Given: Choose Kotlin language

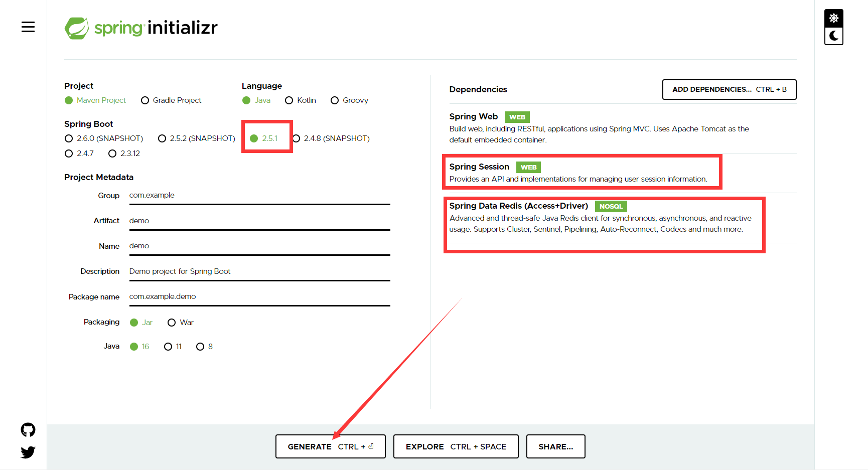Looking at the screenshot, I should tap(301, 100).
